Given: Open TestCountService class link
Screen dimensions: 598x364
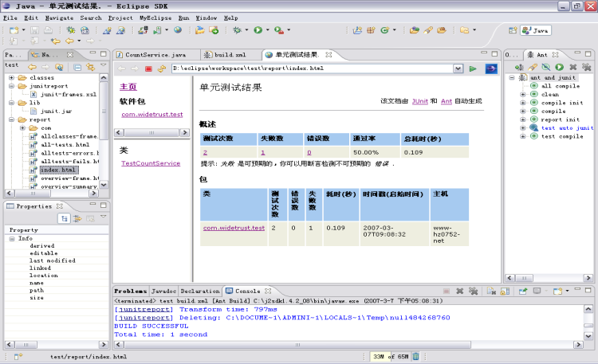Looking at the screenshot, I should point(151,163).
